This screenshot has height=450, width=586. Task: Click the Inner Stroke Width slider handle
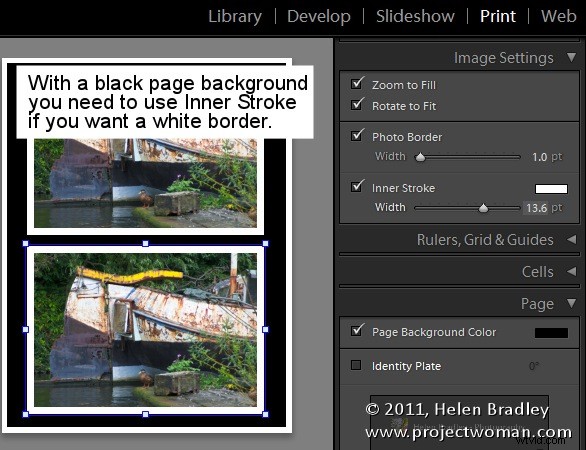pyautogui.click(x=483, y=208)
